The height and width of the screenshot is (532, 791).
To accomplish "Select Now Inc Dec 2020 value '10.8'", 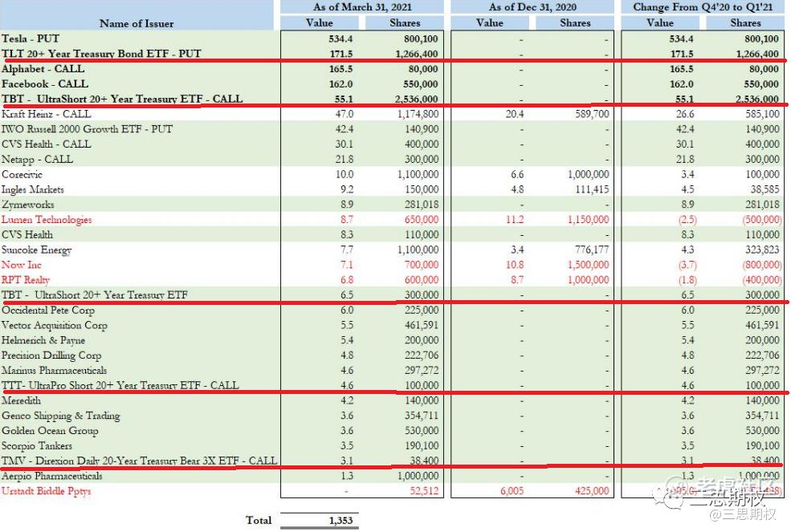I will (x=515, y=265).
